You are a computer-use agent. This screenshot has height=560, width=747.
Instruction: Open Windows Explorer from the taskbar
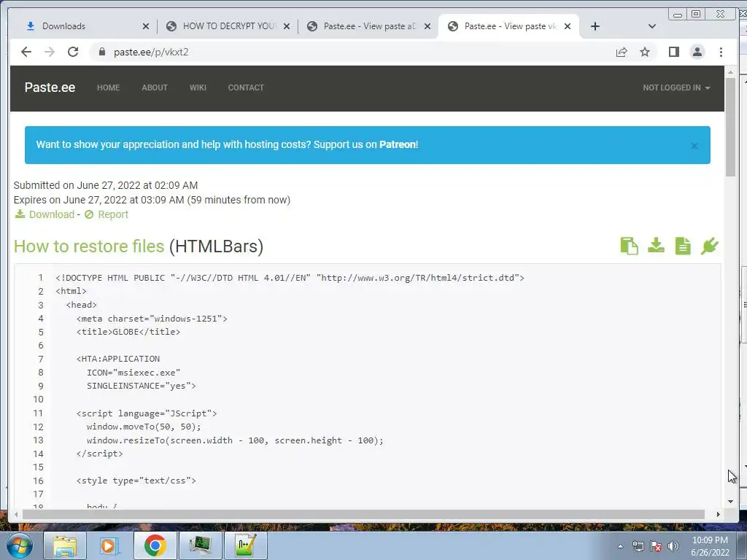point(65,545)
